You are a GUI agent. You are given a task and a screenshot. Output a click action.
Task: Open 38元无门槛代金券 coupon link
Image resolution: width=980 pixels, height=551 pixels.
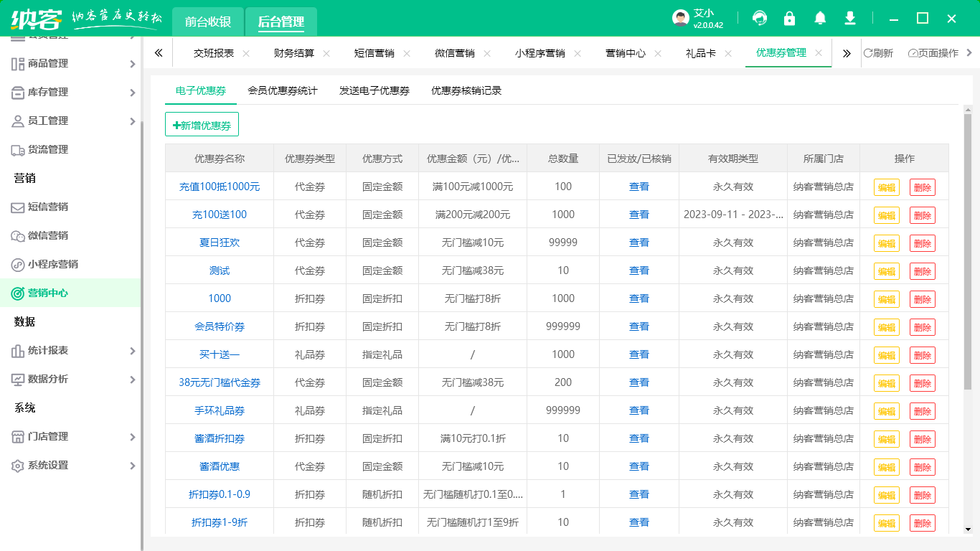coord(220,382)
